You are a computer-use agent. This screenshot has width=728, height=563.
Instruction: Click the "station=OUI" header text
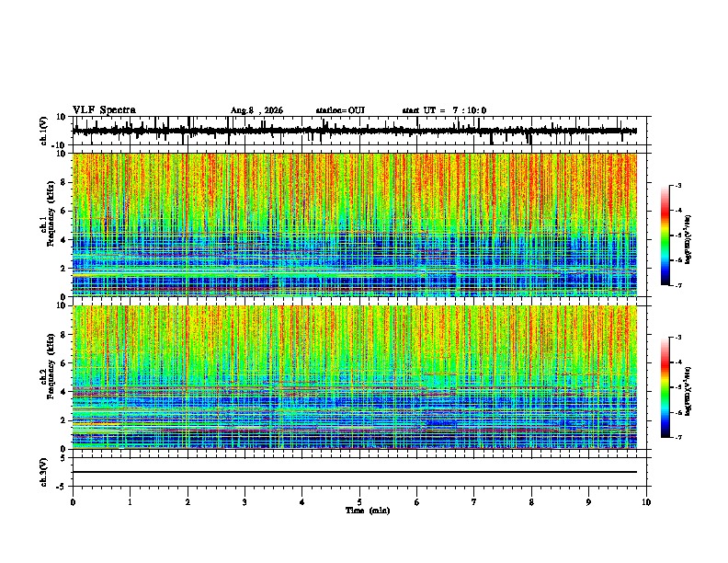[340, 110]
